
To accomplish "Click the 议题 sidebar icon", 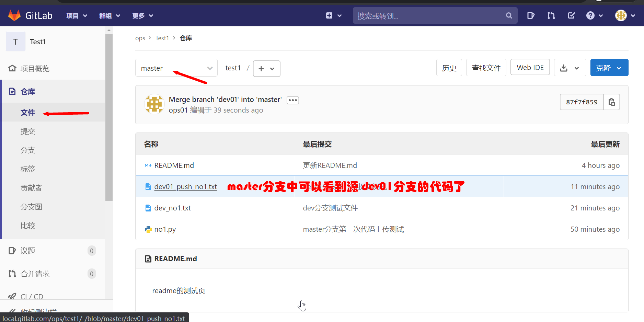I will [12, 251].
